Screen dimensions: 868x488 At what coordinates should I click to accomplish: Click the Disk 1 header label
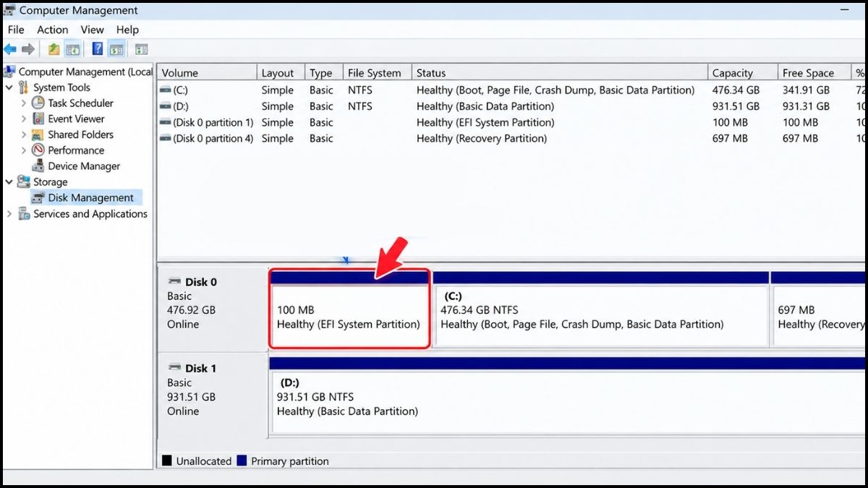click(x=201, y=369)
